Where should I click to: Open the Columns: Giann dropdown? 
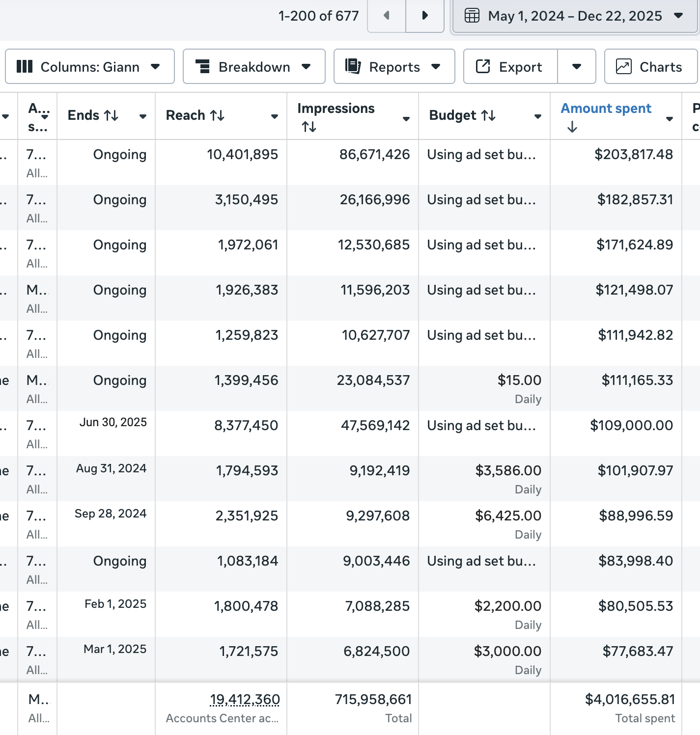click(x=90, y=66)
